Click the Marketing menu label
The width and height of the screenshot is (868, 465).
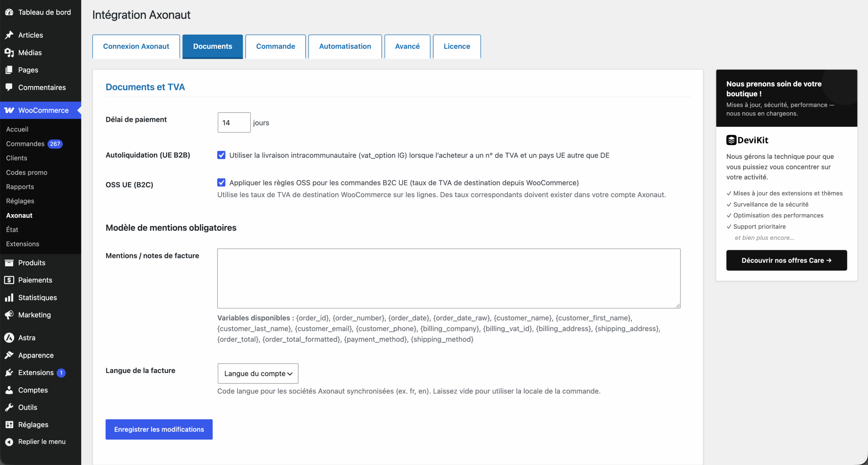click(35, 315)
